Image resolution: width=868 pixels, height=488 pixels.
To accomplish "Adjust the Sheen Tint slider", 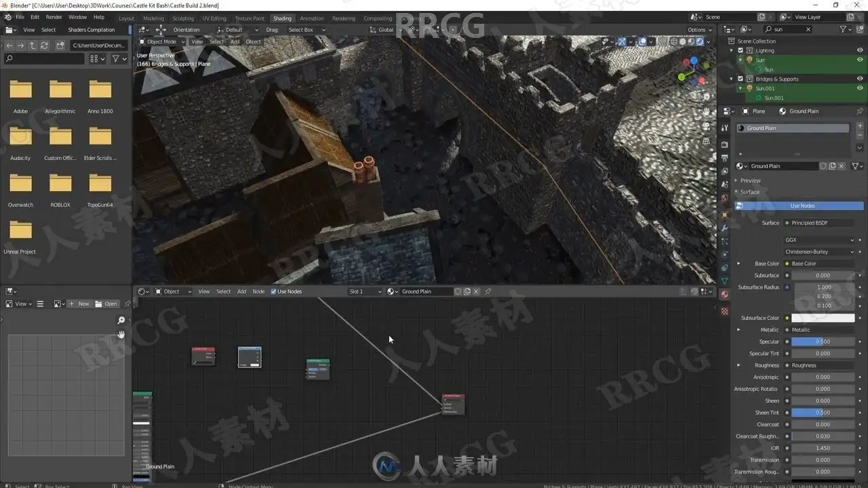I will [823, 413].
